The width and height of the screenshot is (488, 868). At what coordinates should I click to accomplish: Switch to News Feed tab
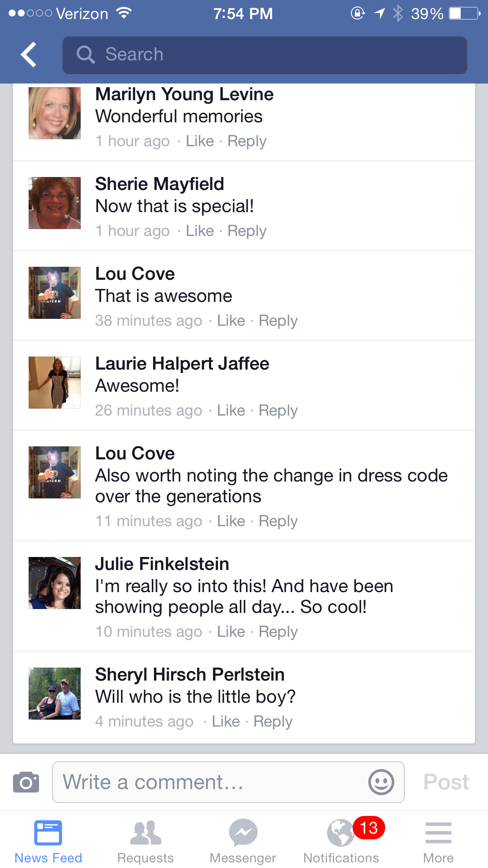(48, 842)
